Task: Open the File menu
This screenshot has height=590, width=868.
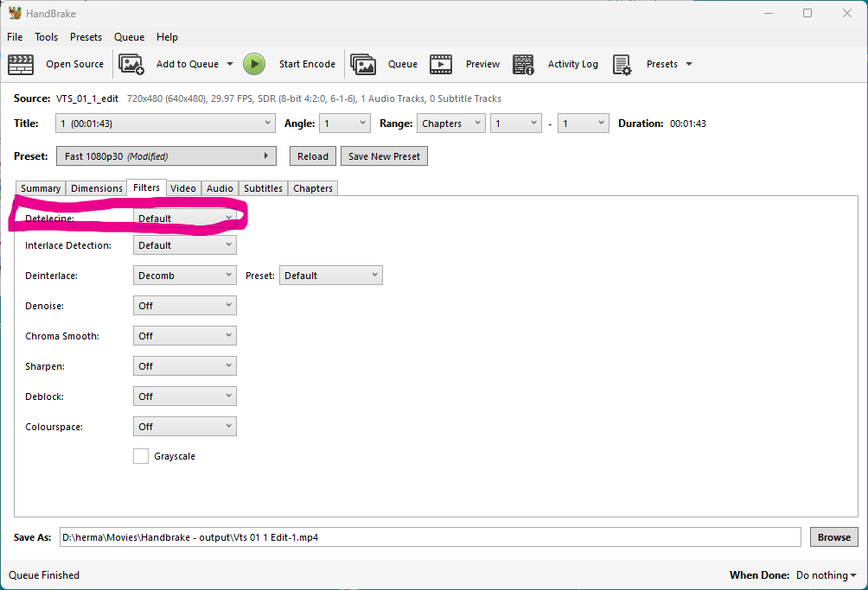Action: click(x=15, y=37)
